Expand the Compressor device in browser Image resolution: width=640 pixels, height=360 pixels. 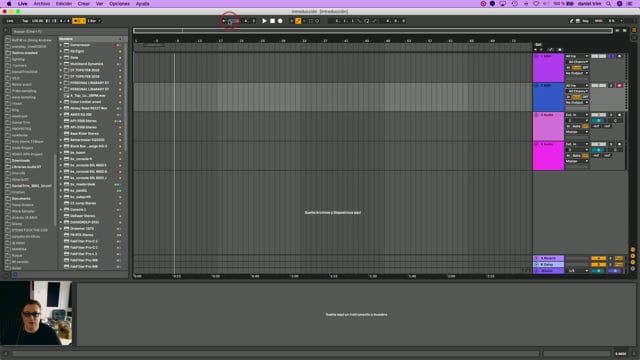[x=61, y=45]
